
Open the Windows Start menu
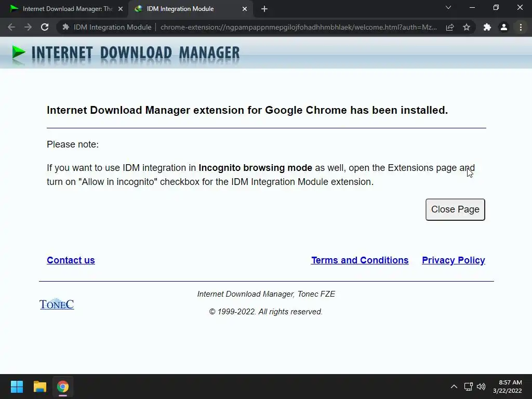17,387
